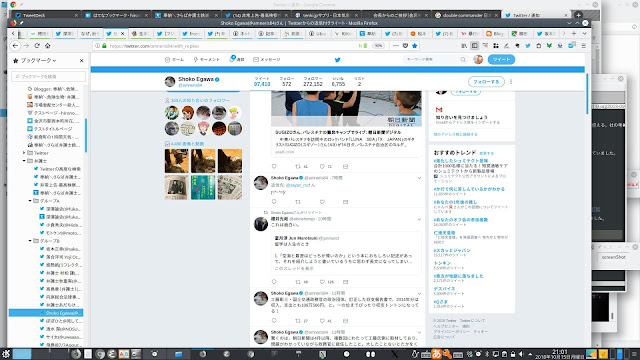Click the bookmark star in the address bar
The width and height of the screenshot is (640, 360).
click(415, 46)
